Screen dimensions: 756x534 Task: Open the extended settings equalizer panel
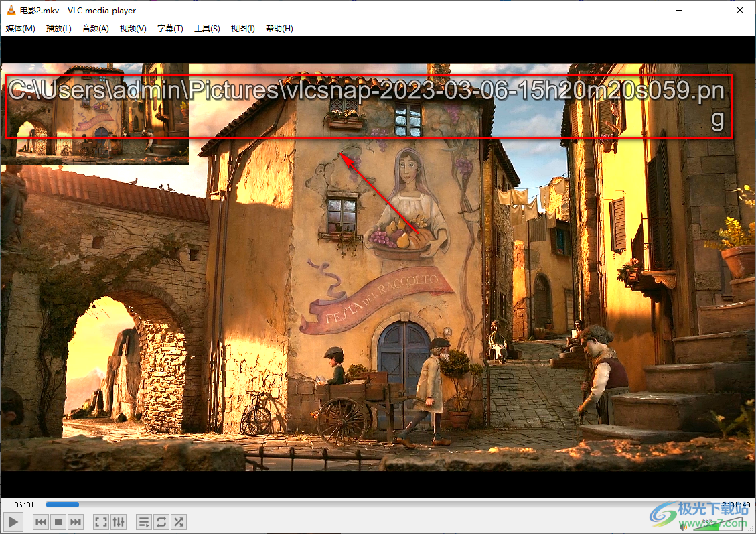118,522
